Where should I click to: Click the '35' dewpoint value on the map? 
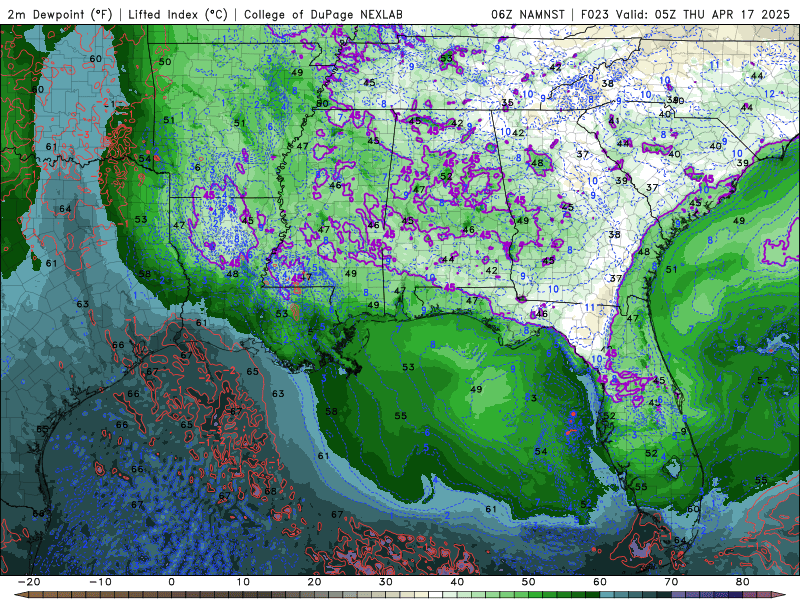point(507,103)
